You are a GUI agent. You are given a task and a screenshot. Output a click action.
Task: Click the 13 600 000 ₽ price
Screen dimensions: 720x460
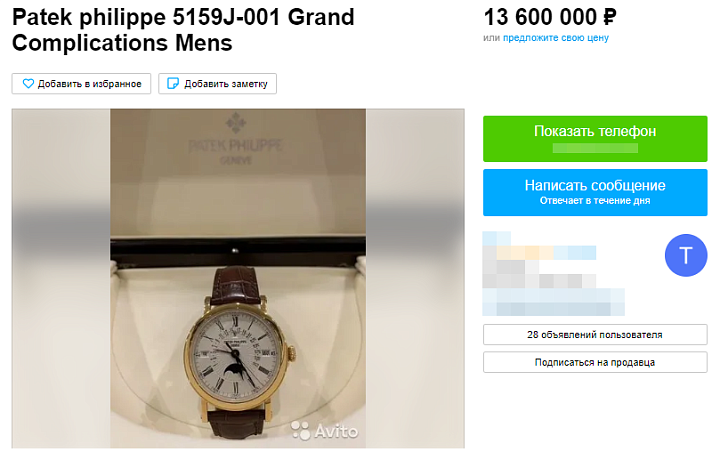[x=549, y=16]
